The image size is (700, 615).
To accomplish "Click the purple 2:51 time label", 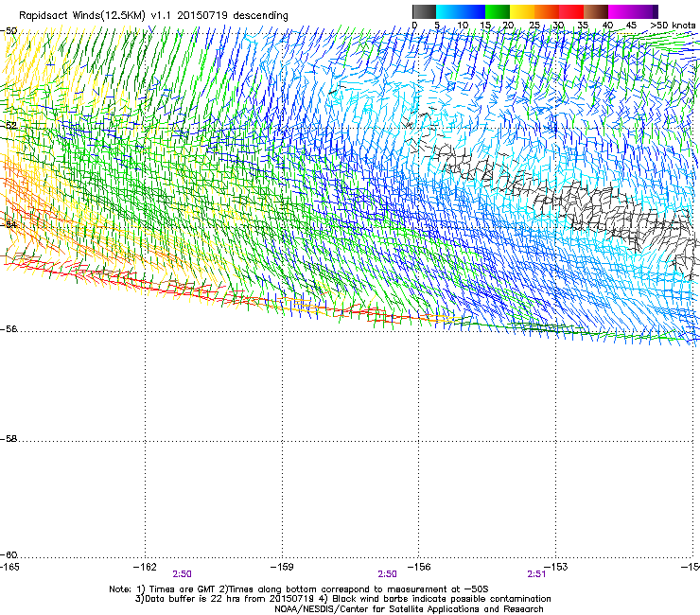I will click(x=536, y=574).
